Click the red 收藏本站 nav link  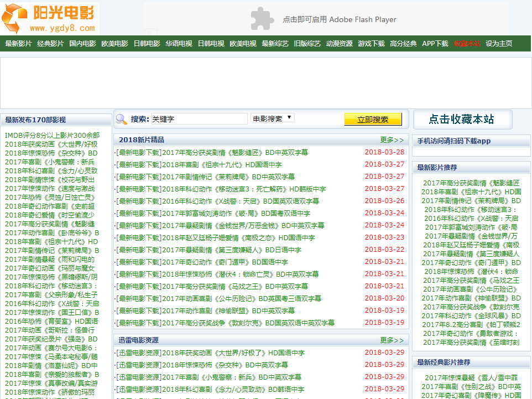(x=467, y=44)
